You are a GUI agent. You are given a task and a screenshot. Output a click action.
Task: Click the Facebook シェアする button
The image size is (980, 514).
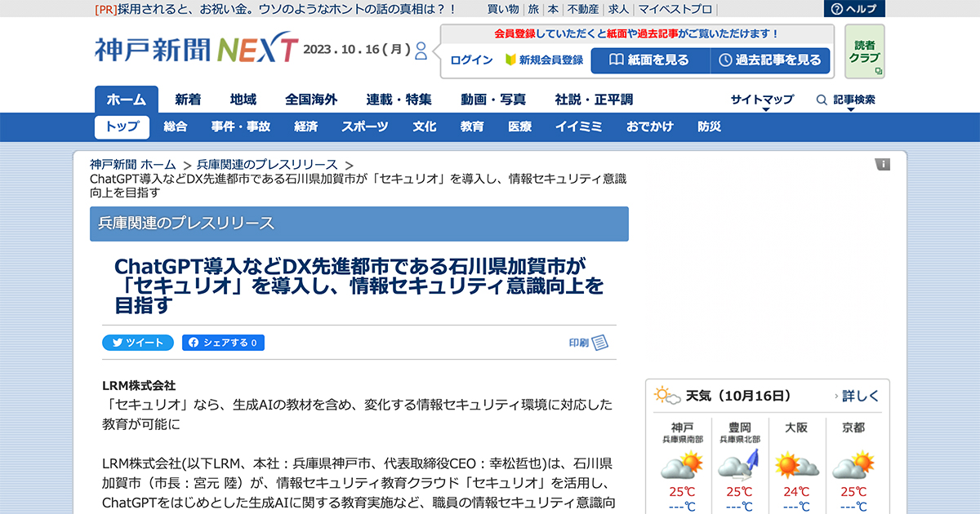[x=223, y=343]
